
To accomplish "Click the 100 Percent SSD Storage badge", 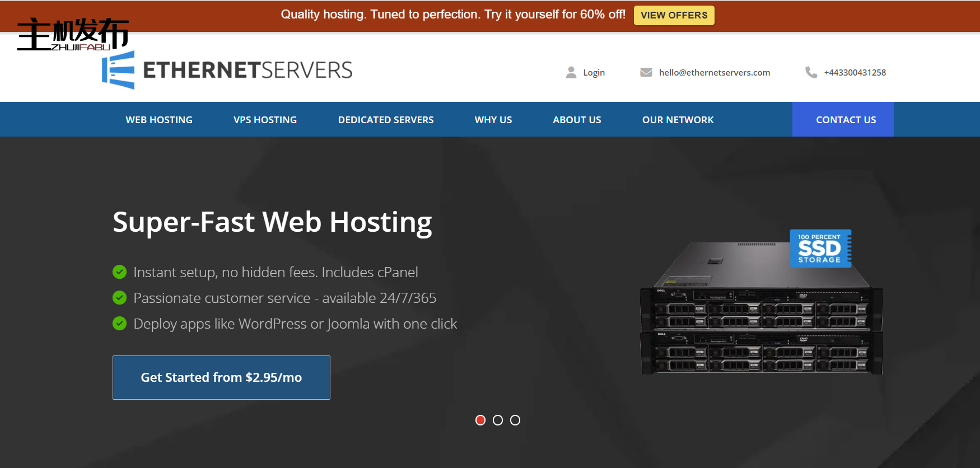I will pos(820,248).
